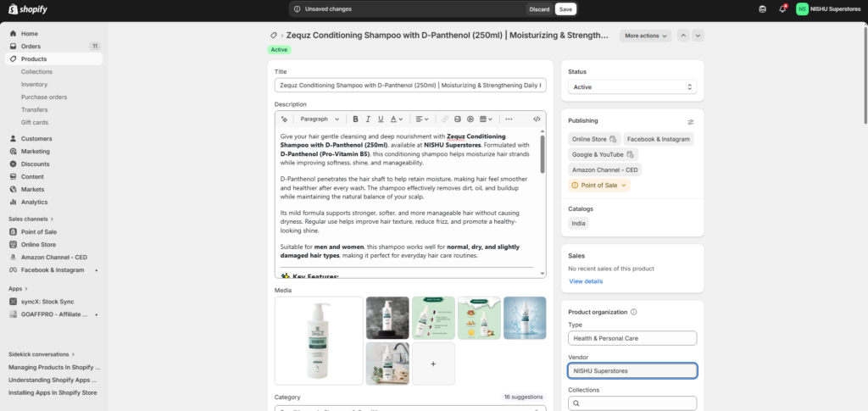868x411 pixels.
Task: Open Online Store channel in sidebar
Action: pos(38,245)
